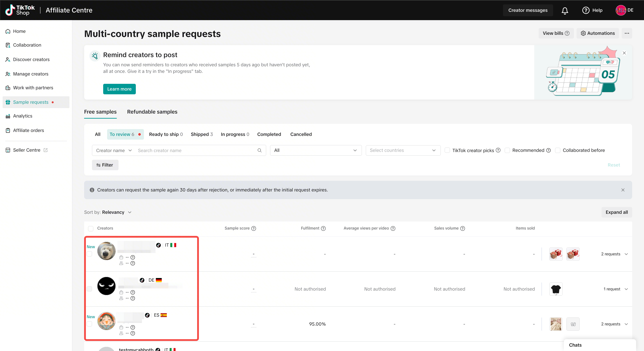Open the notifications bell icon
Image resolution: width=644 pixels, height=351 pixels.
point(565,10)
